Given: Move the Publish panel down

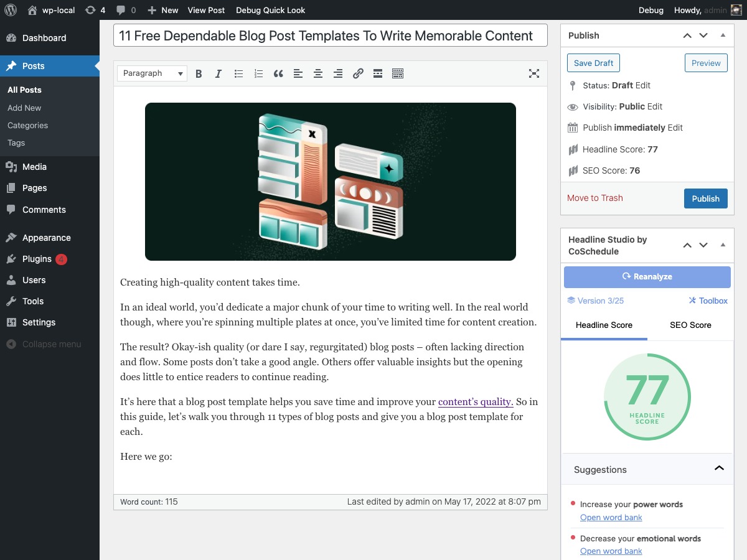Looking at the screenshot, I should [703, 35].
